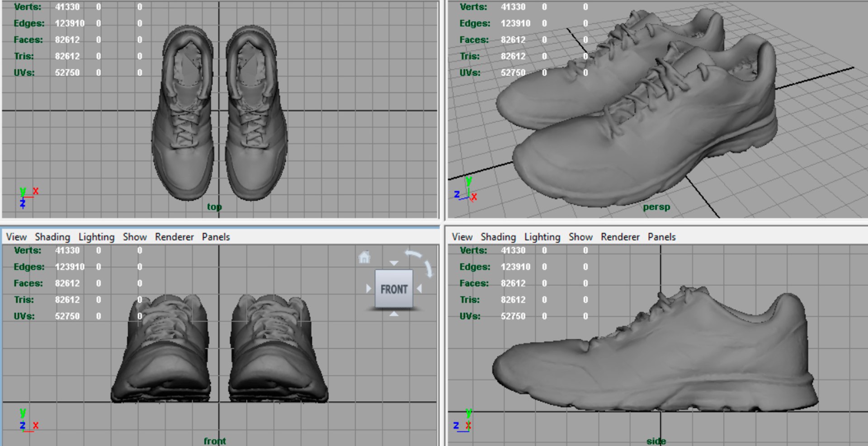Click the FRONT face of the ViewCube
868x446 pixels.
(394, 289)
